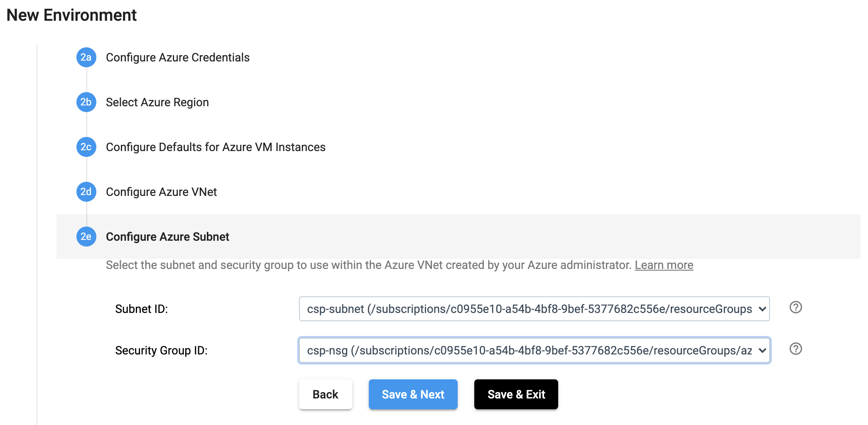Open the Security Group ID dropdown
The image size is (868, 425).
pyautogui.click(x=534, y=350)
